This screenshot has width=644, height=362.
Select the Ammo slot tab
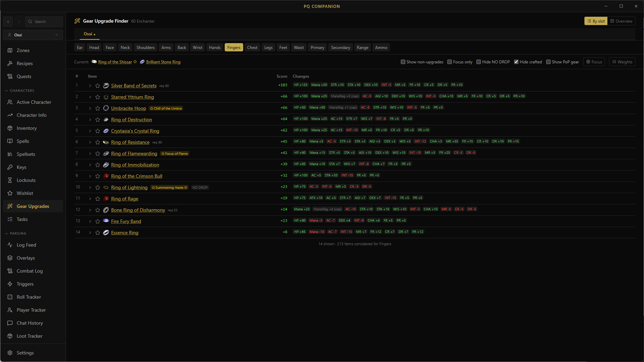(x=381, y=48)
